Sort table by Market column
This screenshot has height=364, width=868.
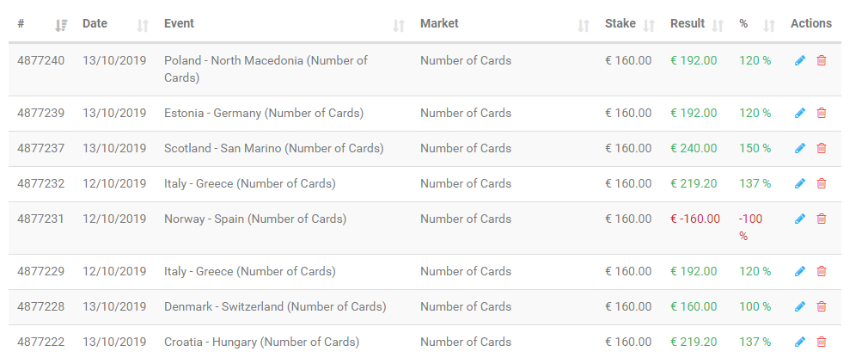(584, 26)
